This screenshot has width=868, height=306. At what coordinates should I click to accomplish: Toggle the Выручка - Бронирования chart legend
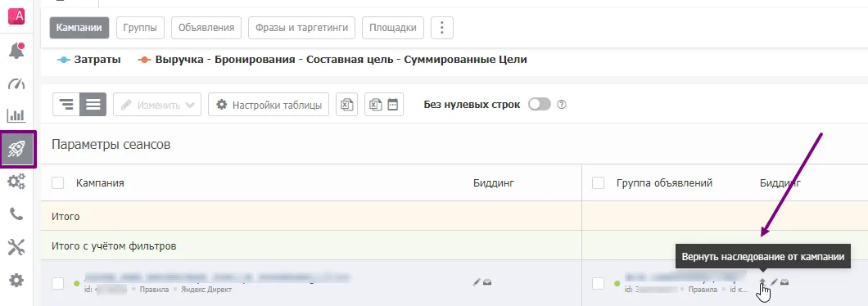tap(332, 60)
